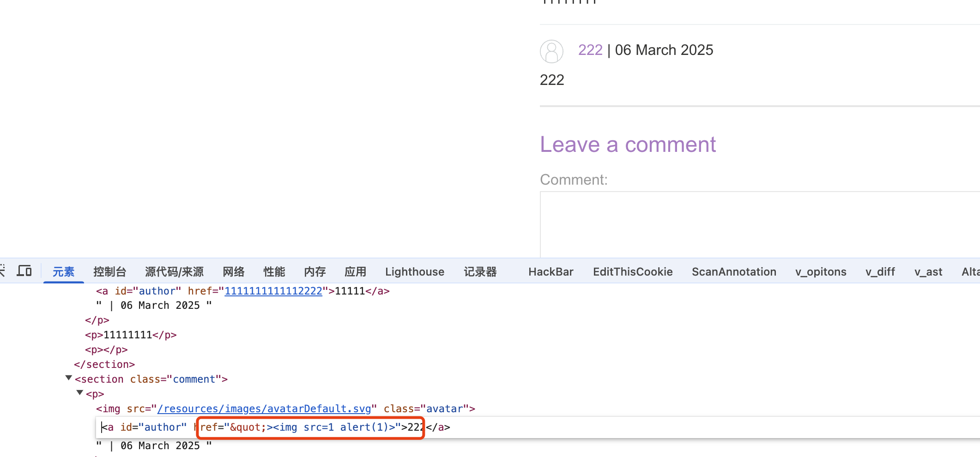Image resolution: width=980 pixels, height=457 pixels.
Task: Select the ScanAnnotation tab
Action: tap(733, 272)
